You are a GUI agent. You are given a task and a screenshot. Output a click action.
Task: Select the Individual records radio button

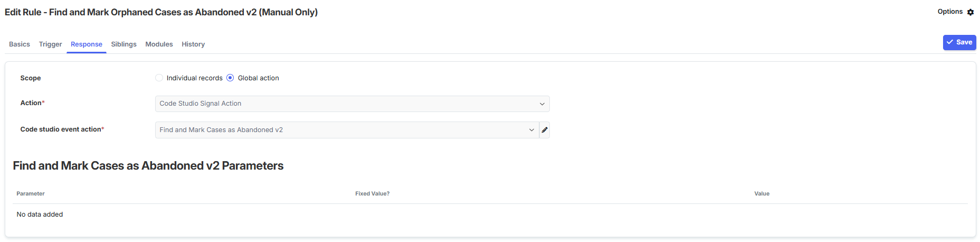159,78
